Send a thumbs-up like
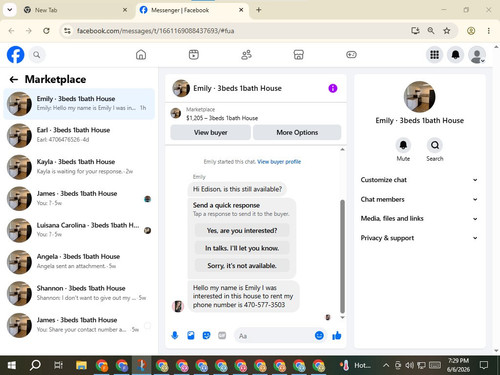 click(x=337, y=335)
